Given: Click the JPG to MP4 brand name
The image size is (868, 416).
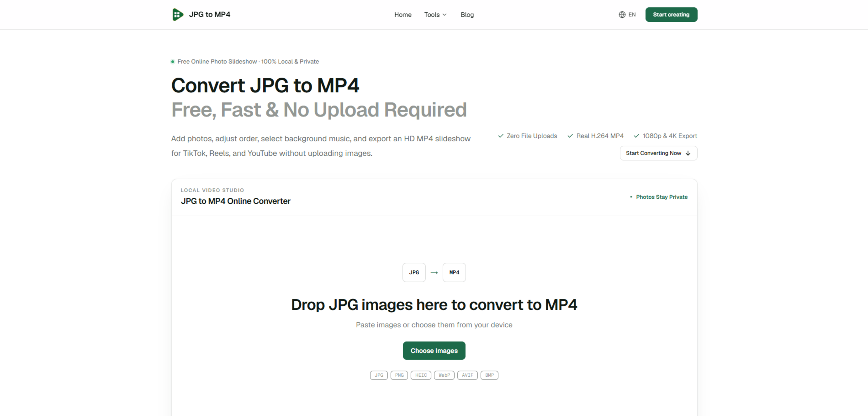Looking at the screenshot, I should tap(210, 14).
